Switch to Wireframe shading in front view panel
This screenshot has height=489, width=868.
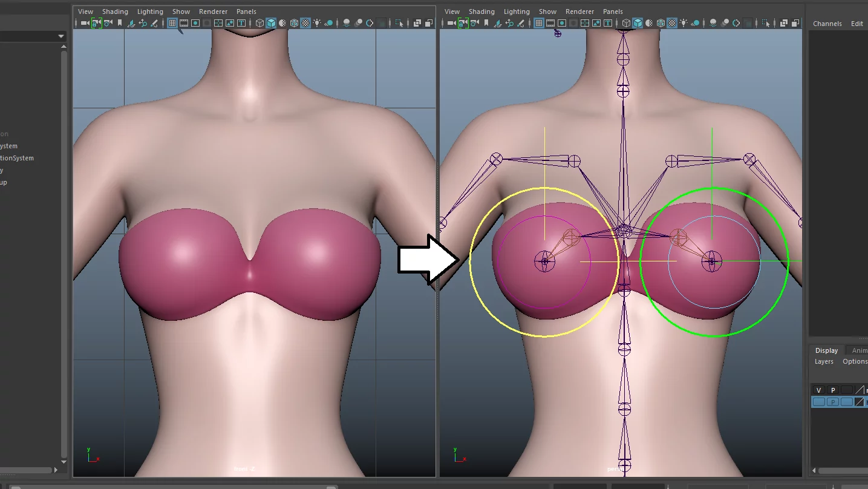coord(259,23)
